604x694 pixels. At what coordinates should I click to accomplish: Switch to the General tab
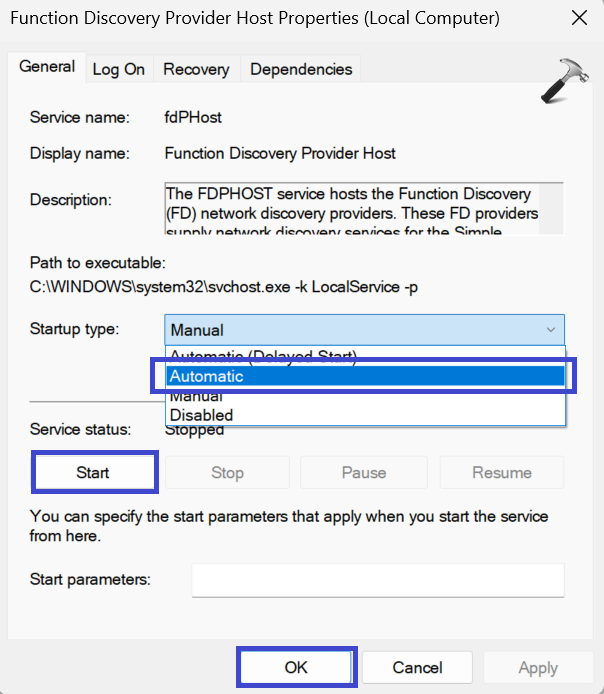point(47,67)
